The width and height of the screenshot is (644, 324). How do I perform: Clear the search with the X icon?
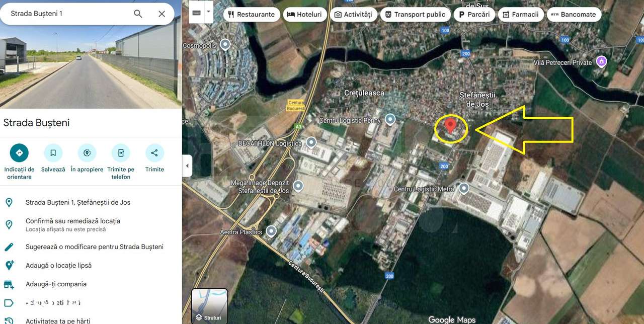pyautogui.click(x=162, y=14)
